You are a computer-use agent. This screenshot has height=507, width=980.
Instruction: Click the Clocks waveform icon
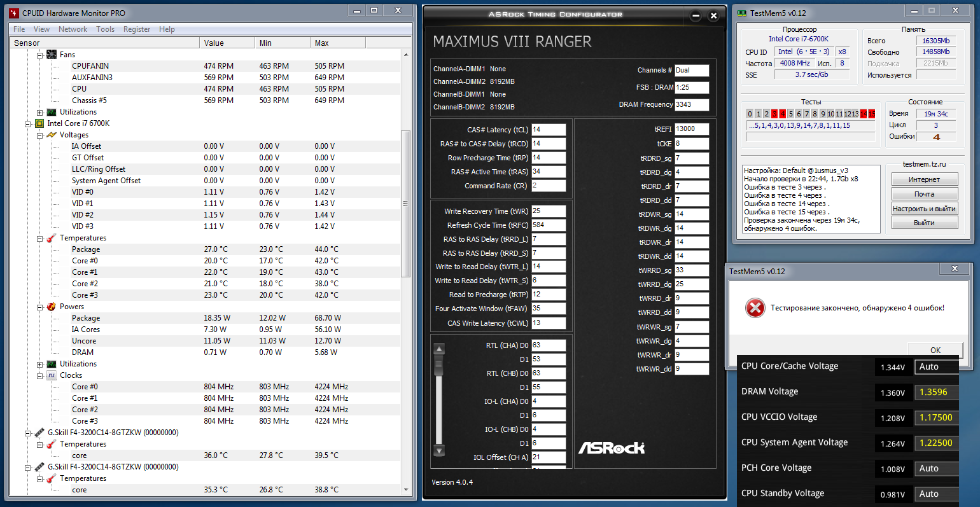52,375
